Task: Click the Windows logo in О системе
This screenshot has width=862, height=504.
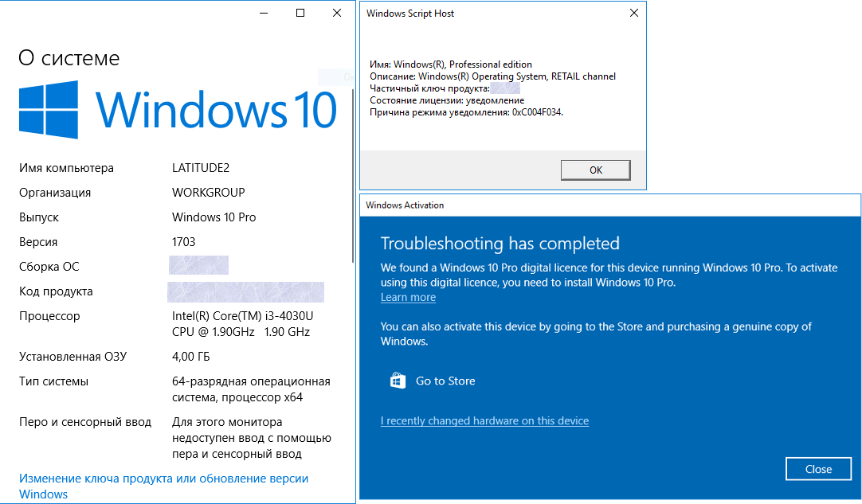Action: coord(49,109)
